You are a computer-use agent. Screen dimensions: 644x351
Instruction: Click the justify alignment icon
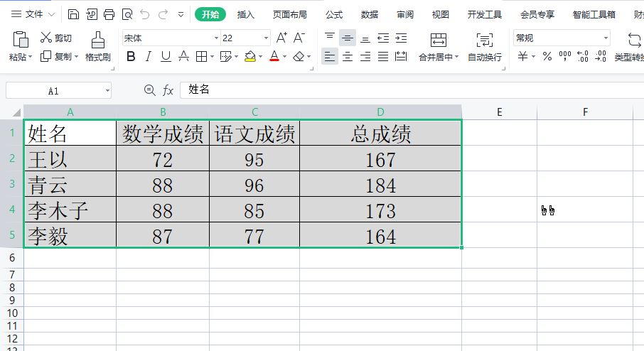pyautogui.click(x=383, y=56)
